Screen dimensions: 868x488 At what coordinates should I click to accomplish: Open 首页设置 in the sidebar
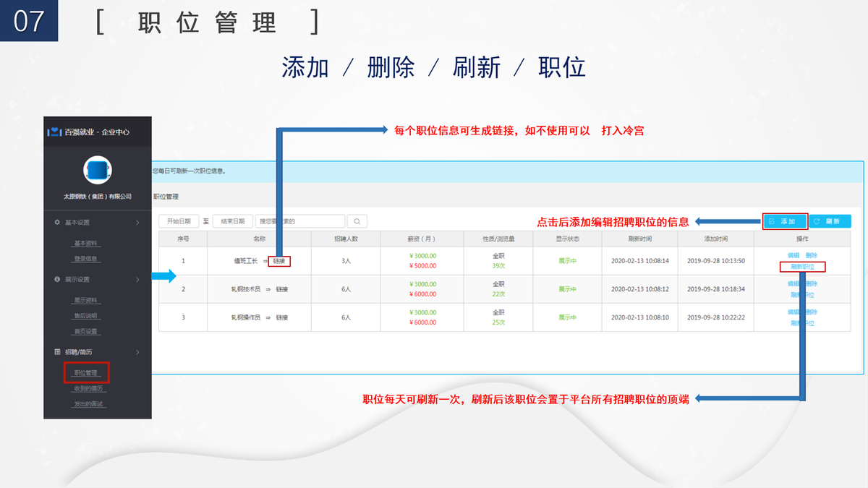tap(85, 331)
